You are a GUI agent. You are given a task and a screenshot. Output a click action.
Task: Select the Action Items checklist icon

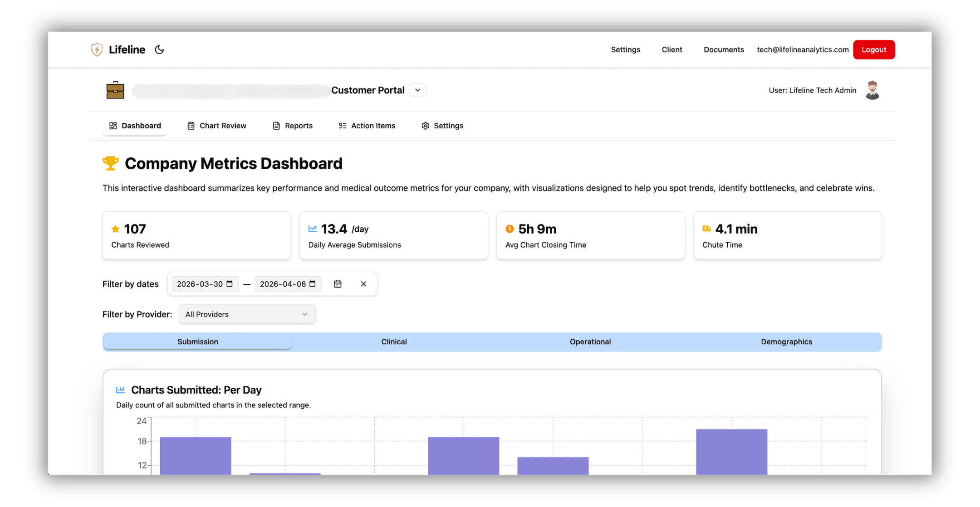pyautogui.click(x=342, y=126)
